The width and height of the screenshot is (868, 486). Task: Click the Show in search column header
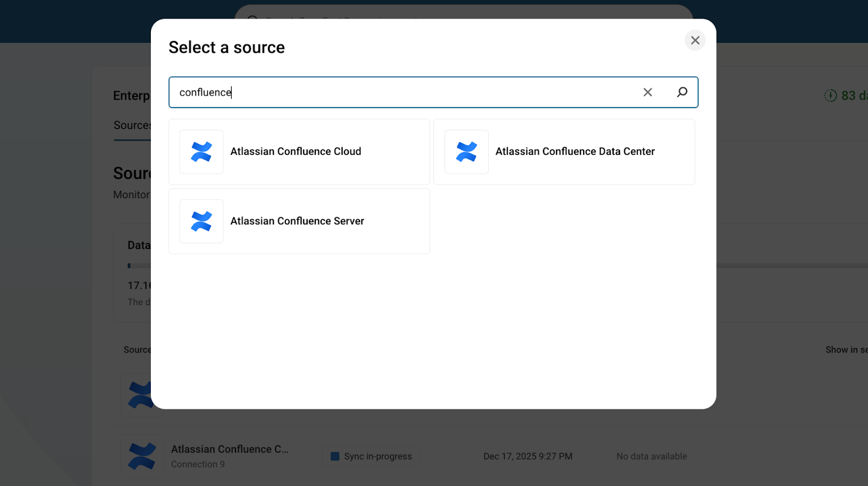point(846,350)
